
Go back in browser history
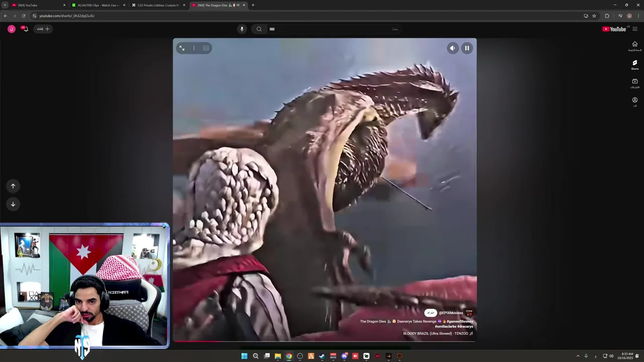[x=6, y=16]
